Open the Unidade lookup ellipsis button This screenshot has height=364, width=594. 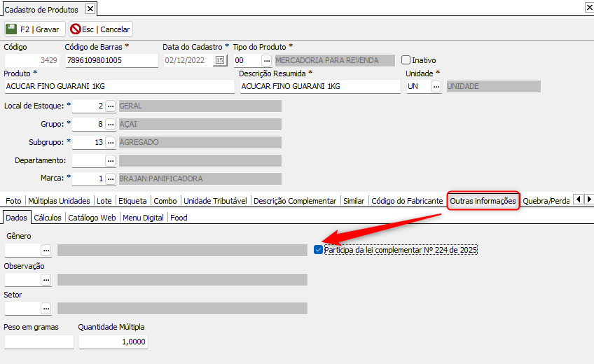pos(436,86)
